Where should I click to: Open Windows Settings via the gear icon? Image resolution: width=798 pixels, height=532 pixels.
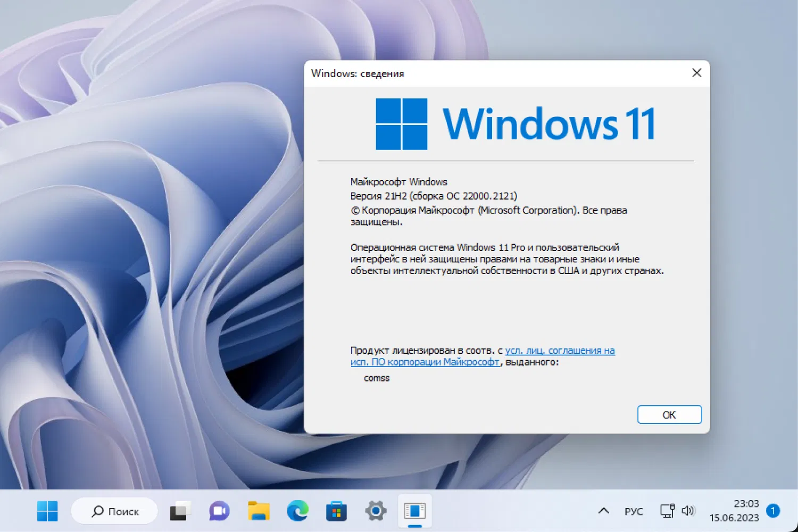[x=375, y=511]
